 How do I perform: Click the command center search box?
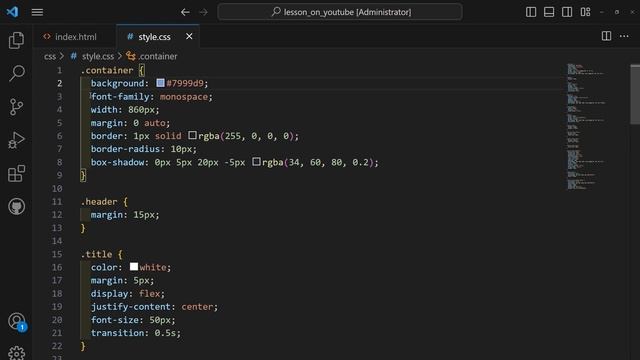click(340, 12)
